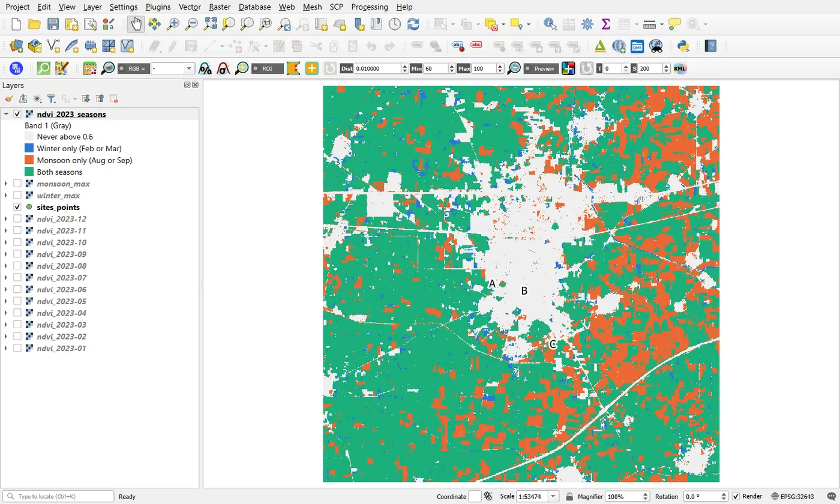Click Show Map Tips speech bubble icon
Image resolution: width=840 pixels, height=504 pixels.
click(674, 24)
